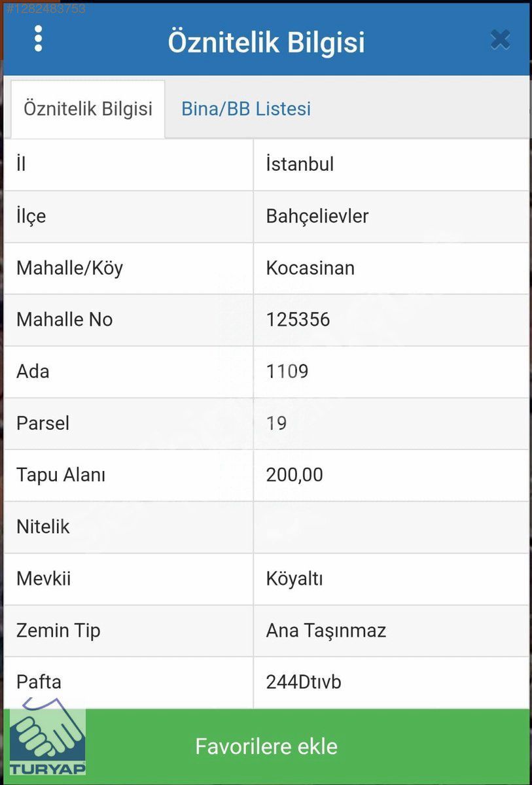Screen dimensions: 532x785
Task: Click the Ada value 1109
Action: 287,372
